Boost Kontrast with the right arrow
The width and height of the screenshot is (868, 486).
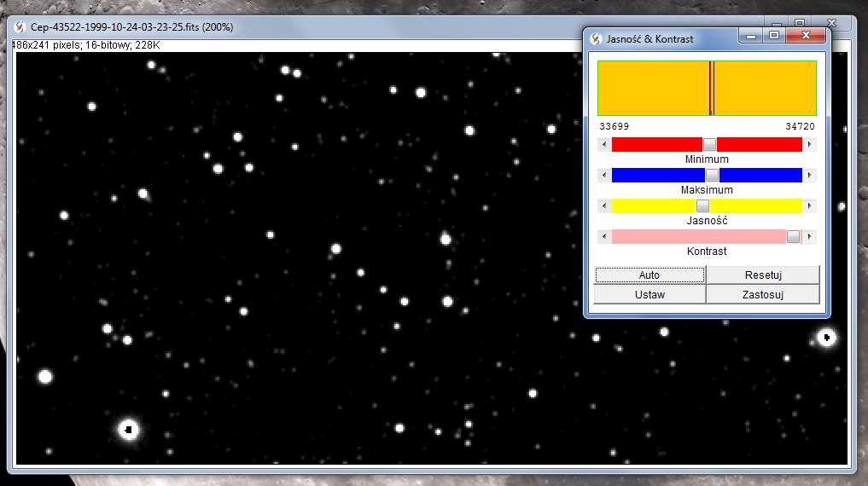(x=809, y=236)
